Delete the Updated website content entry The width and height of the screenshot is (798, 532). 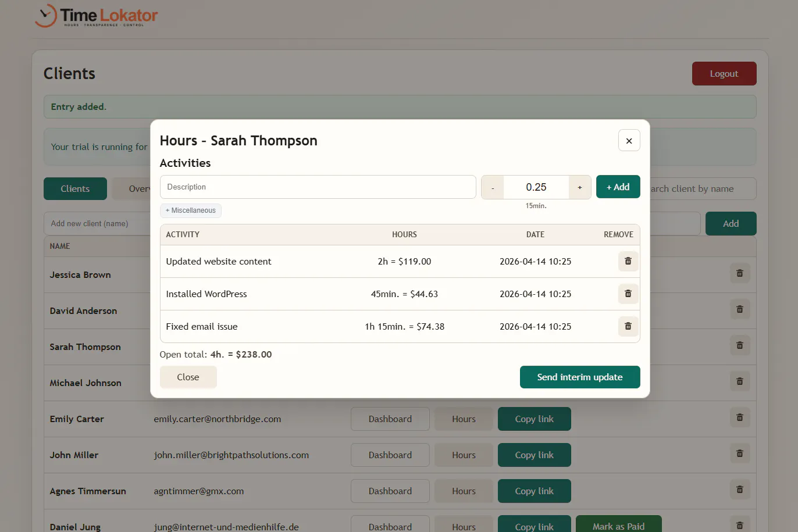628,261
